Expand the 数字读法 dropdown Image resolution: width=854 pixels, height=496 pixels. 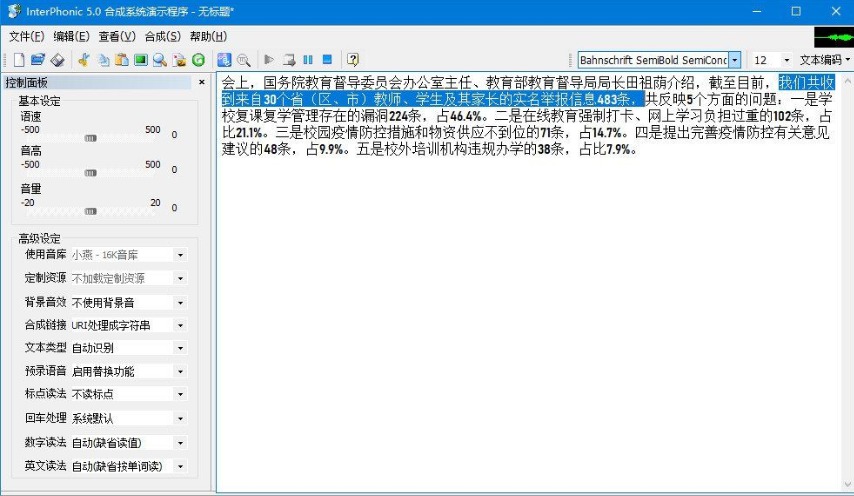180,442
